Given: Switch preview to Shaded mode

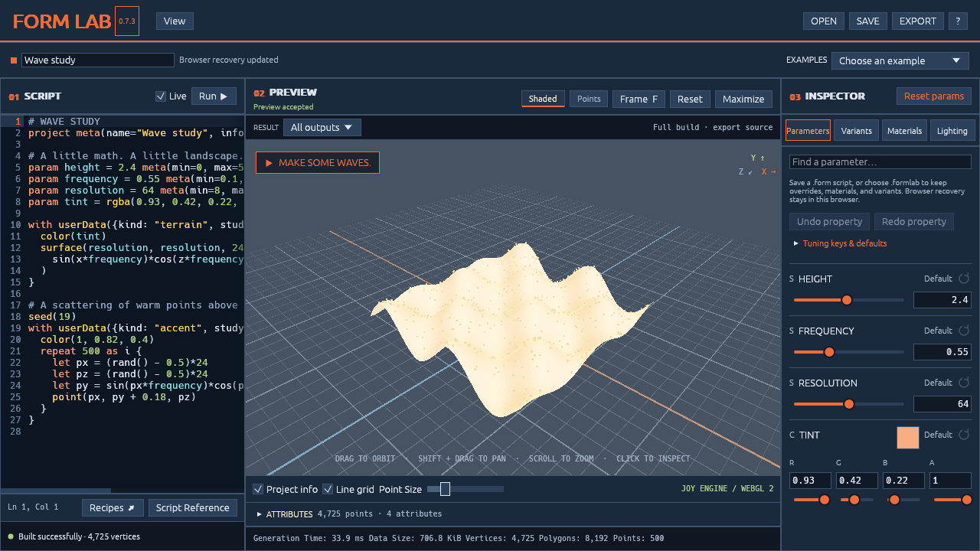Looking at the screenshot, I should 543,99.
